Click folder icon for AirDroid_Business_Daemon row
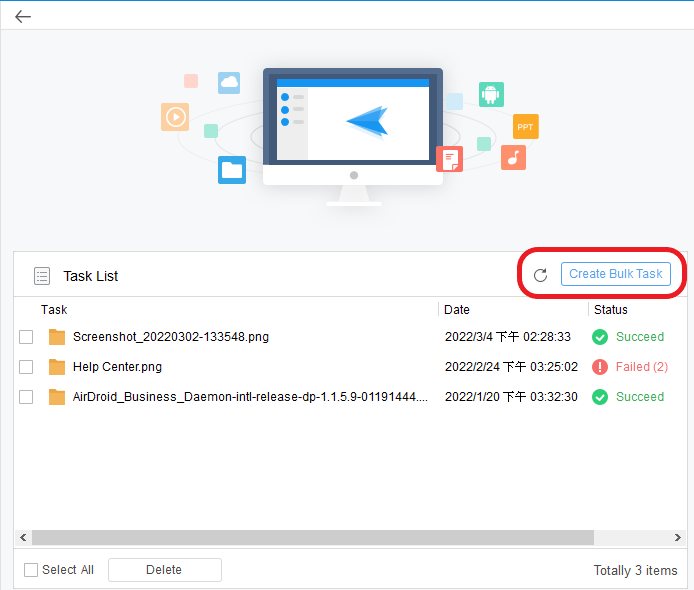 click(57, 397)
